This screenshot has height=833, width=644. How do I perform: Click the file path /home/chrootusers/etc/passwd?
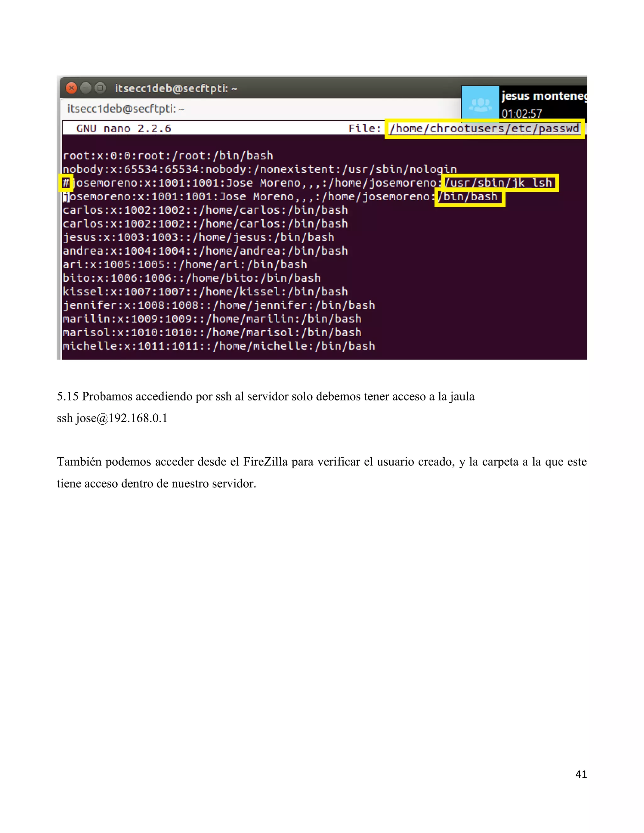click(x=485, y=129)
